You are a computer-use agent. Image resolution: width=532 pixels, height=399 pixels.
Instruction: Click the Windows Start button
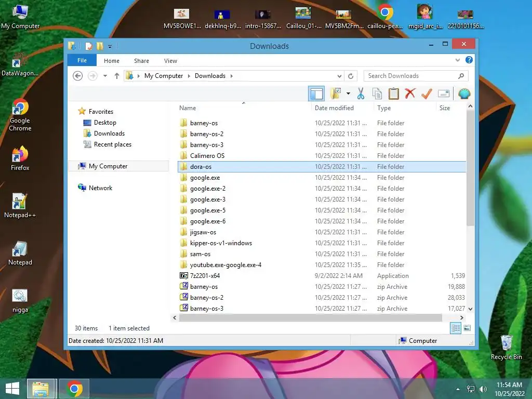click(x=12, y=389)
